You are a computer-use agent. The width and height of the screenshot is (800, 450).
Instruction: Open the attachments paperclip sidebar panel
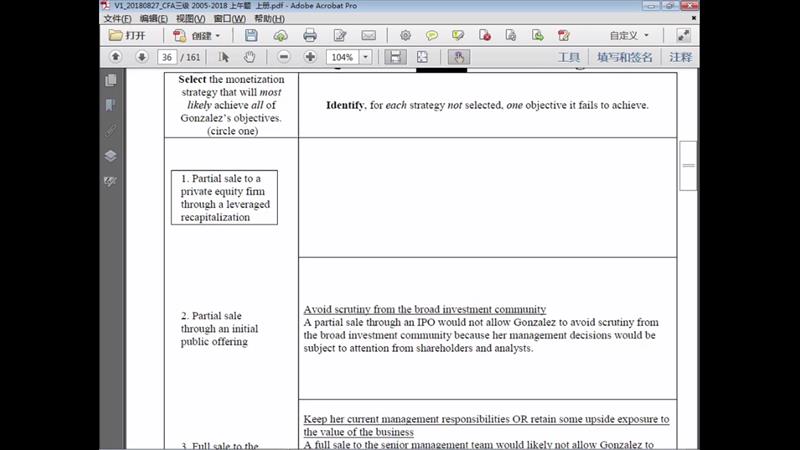[x=110, y=131]
